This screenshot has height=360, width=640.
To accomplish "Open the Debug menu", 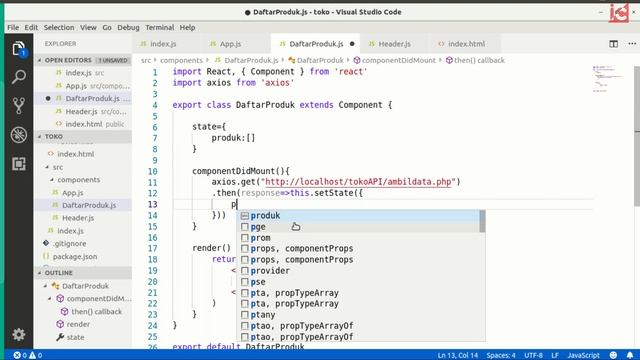I will [128, 27].
